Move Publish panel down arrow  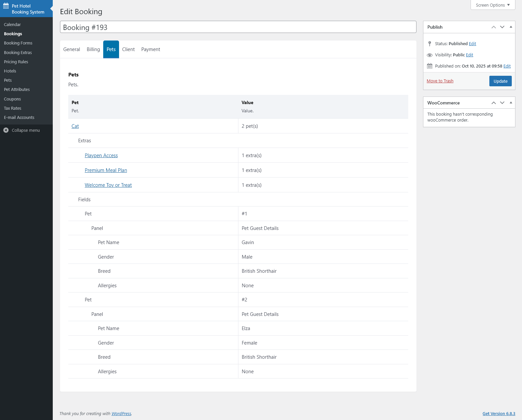tap(502, 27)
